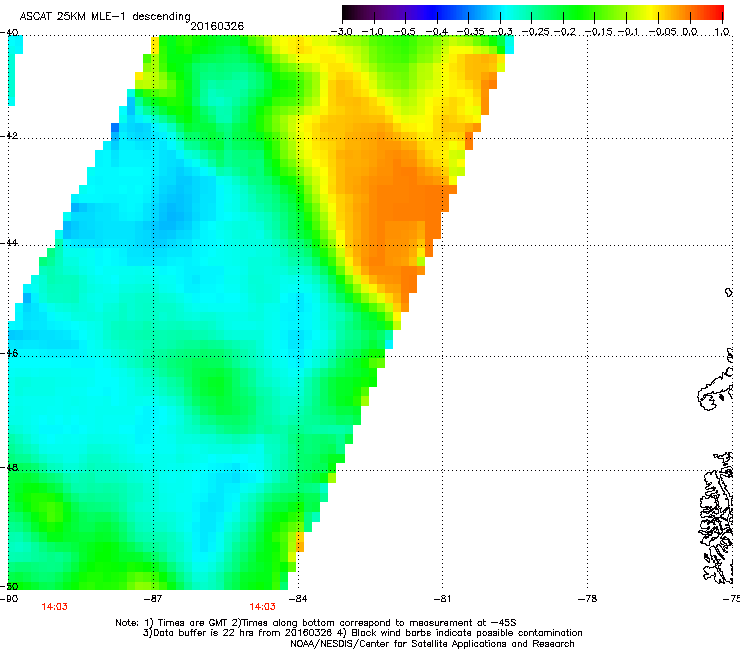Click the -44 latitude axis label
Viewport: 740px width, 650px height.
click(x=9, y=243)
